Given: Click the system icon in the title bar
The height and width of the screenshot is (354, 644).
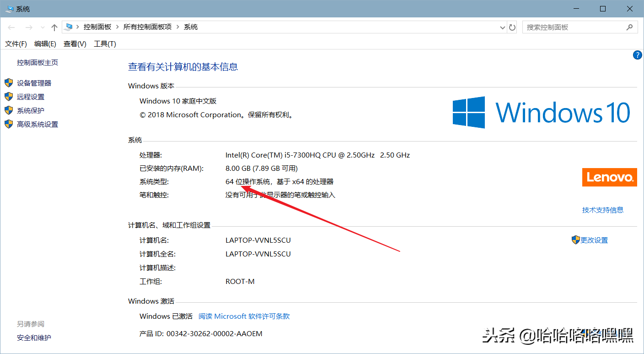Looking at the screenshot, I should coord(9,9).
